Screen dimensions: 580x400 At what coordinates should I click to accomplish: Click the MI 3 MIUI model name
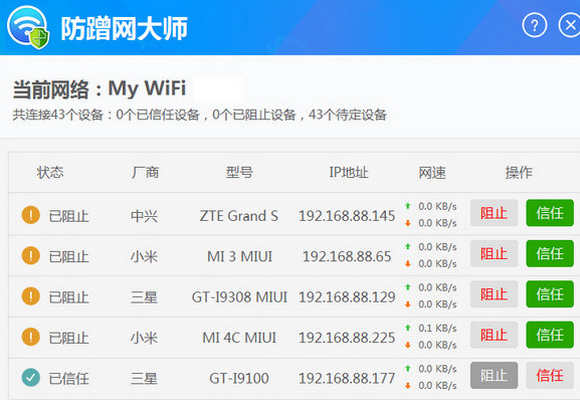(240, 256)
